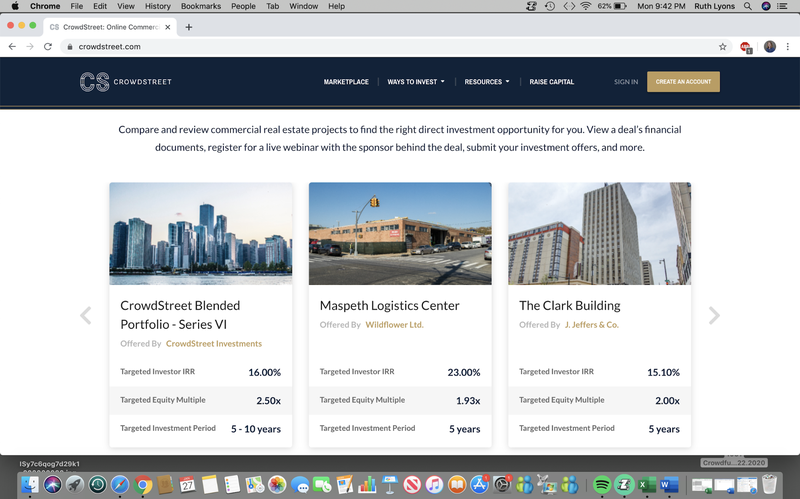Open the Bookmarks menu
Screen dimensions: 800x499
201,6
